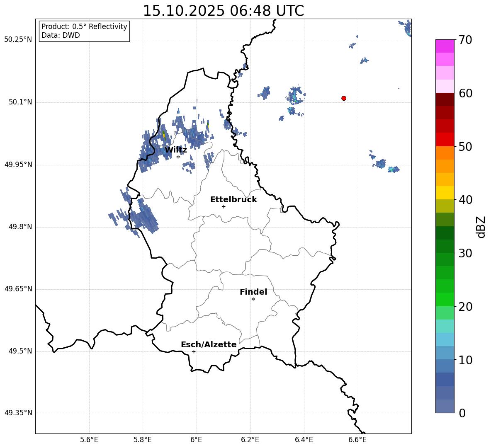Click the colorbar label 60
Viewport: 491px width, 448px height.
click(x=465, y=93)
